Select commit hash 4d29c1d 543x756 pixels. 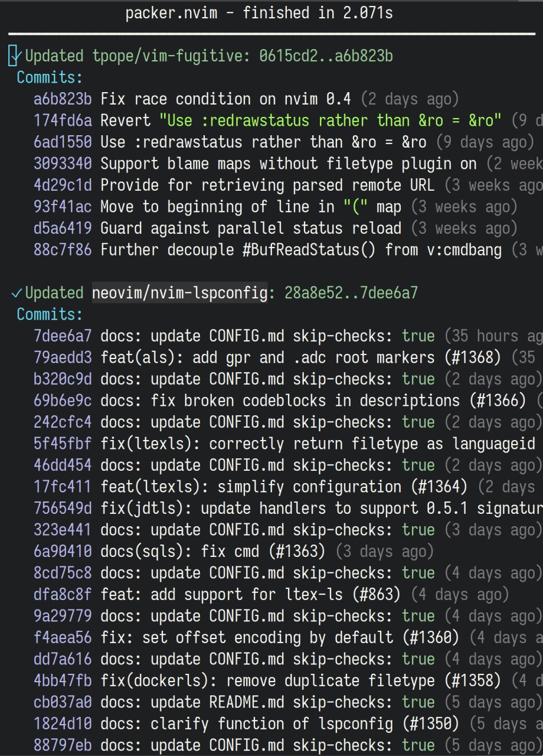point(63,185)
